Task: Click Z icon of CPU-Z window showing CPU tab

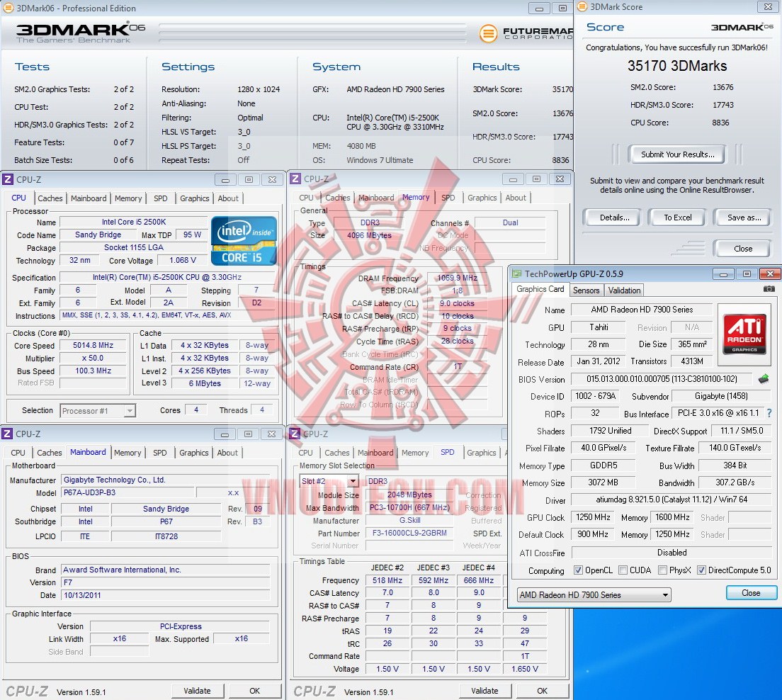Action: click(x=8, y=180)
